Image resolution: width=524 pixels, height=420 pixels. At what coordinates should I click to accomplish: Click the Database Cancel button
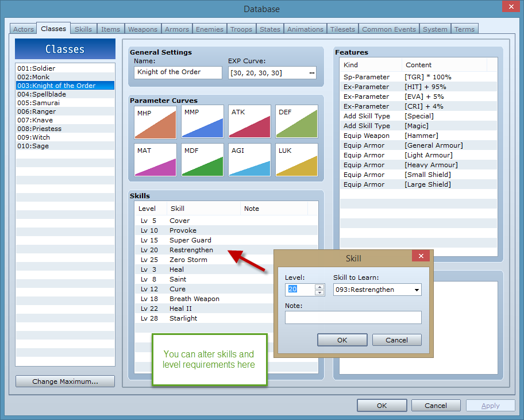(x=436, y=406)
